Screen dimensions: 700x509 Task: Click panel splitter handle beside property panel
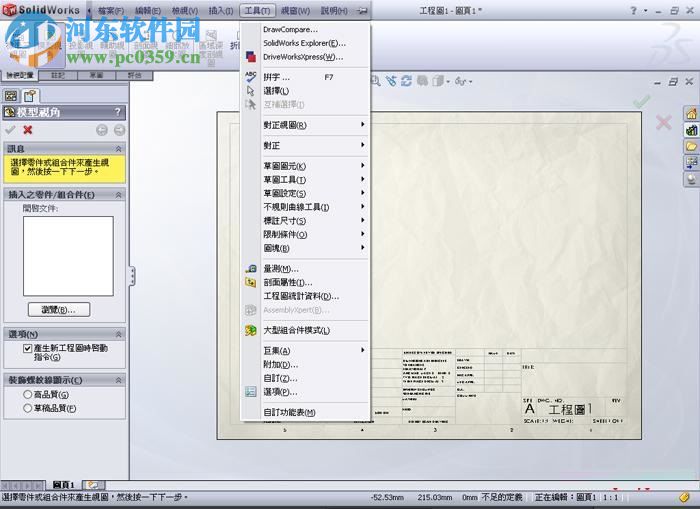click(132, 276)
